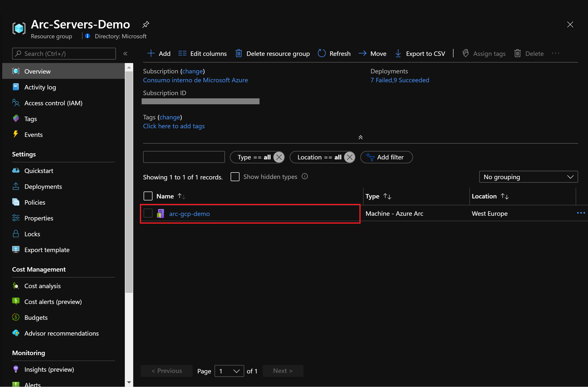The image size is (588, 387).
Task: Click the Cost analysis icon
Action: point(16,286)
